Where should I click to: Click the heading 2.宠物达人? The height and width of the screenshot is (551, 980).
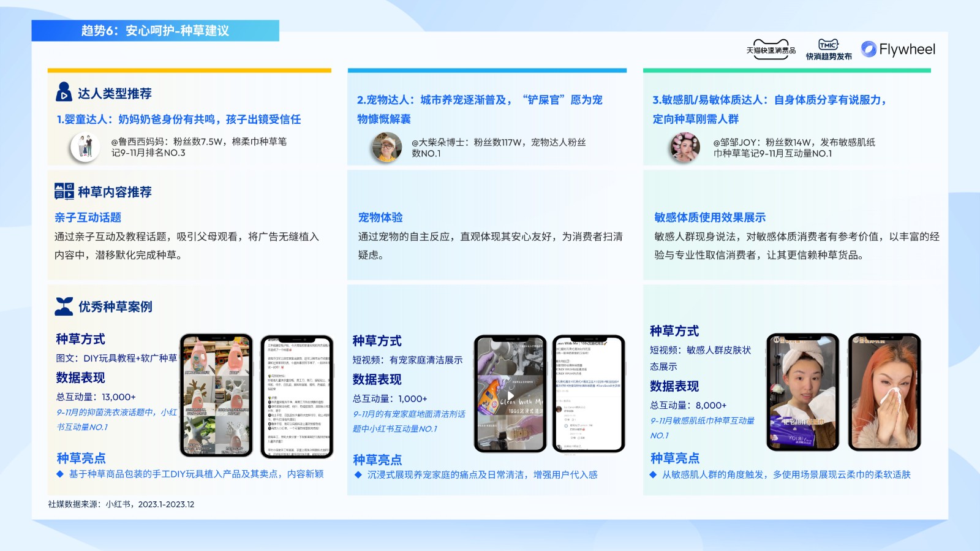click(480, 109)
